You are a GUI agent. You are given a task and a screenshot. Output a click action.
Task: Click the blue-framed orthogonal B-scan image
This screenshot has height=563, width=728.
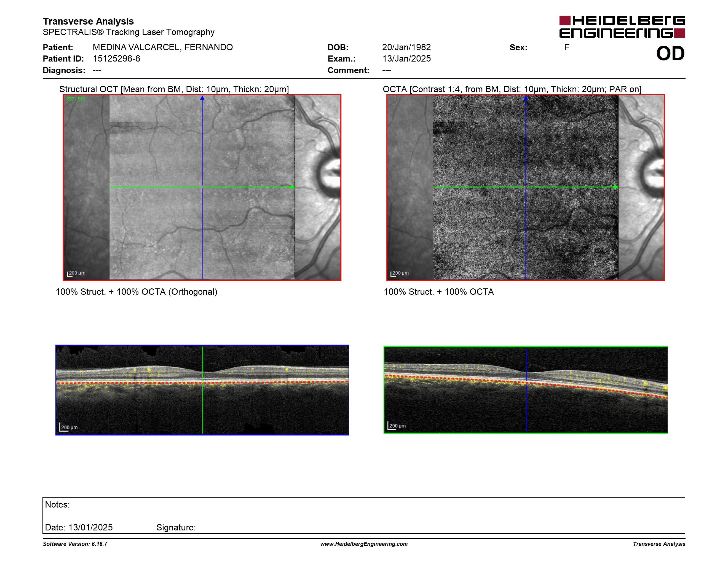click(202, 390)
